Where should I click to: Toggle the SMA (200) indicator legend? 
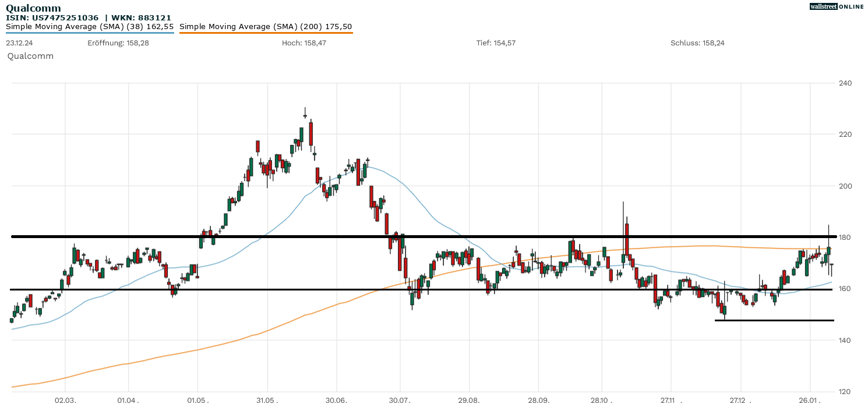click(266, 26)
